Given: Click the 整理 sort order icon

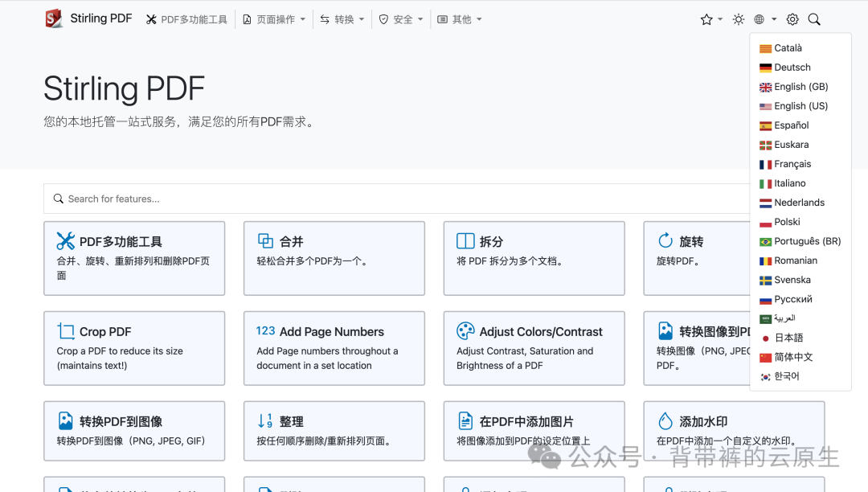Looking at the screenshot, I should [266, 420].
